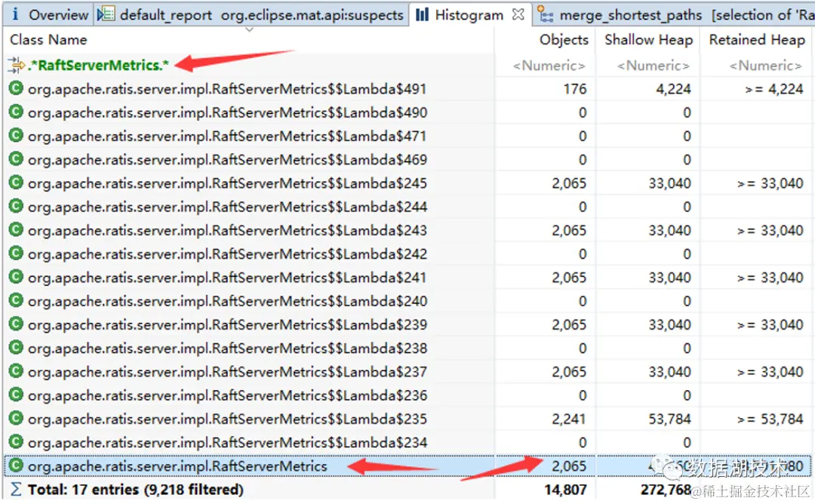
Task: Click class icon of Lambda$239 row
Action: click(x=16, y=324)
